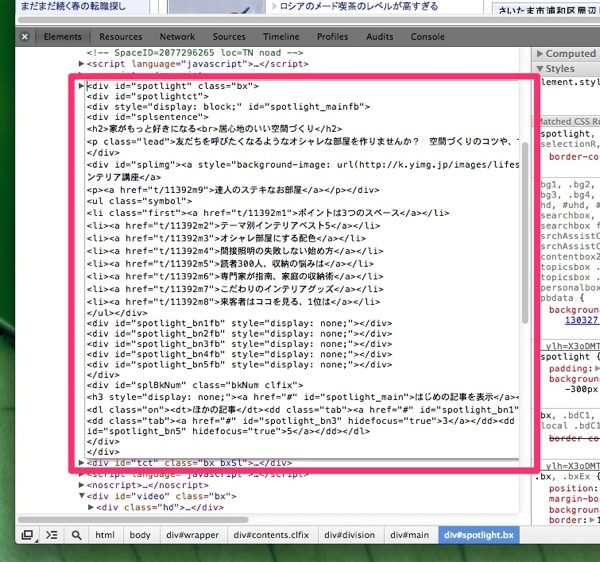Select div#wrapper breadcrumb
600x562 pixels.
192,535
